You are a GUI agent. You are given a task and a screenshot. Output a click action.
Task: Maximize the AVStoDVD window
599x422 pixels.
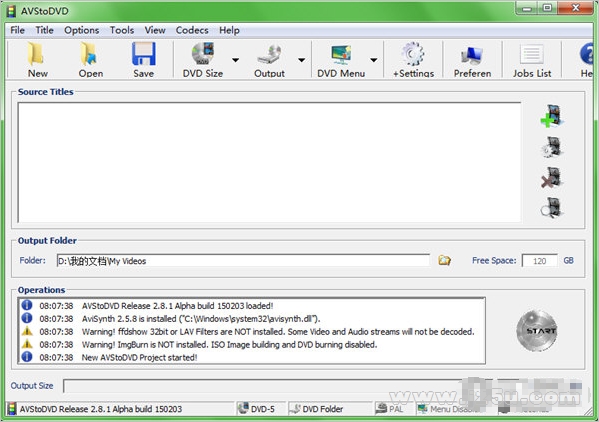coord(547,8)
